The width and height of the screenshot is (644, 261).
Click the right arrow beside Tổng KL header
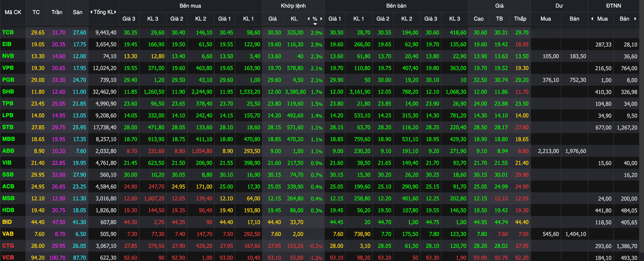(115, 12)
